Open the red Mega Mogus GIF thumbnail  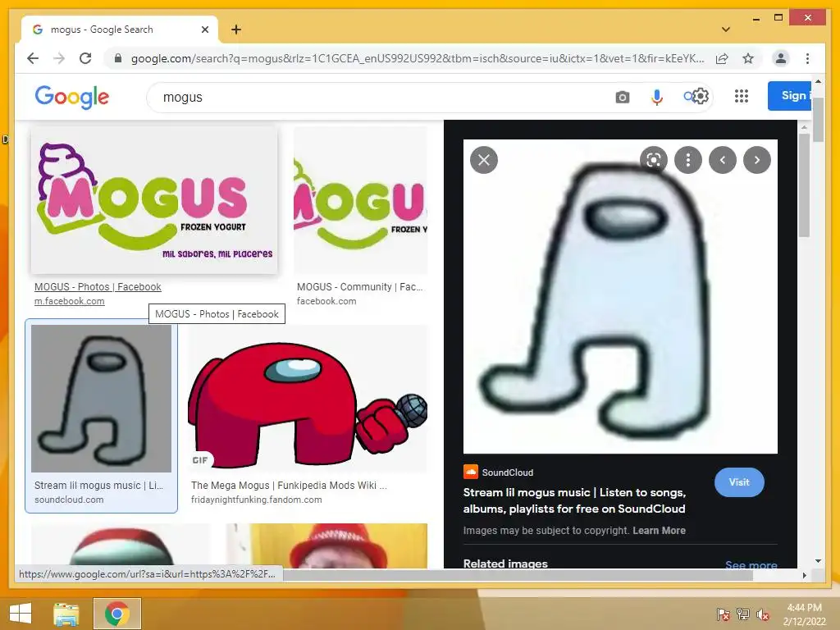click(308, 399)
